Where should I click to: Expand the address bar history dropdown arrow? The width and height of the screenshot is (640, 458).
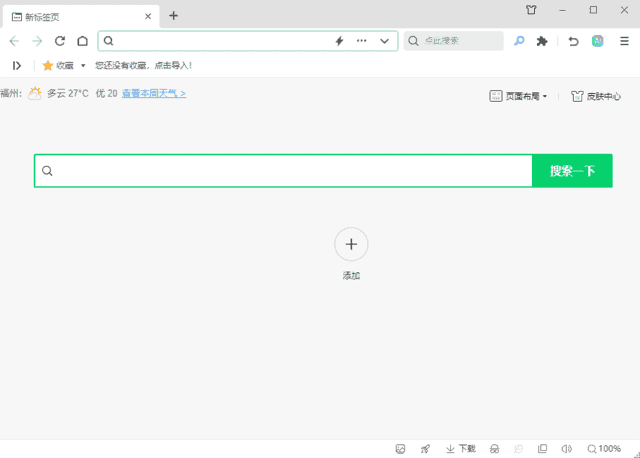pos(384,41)
